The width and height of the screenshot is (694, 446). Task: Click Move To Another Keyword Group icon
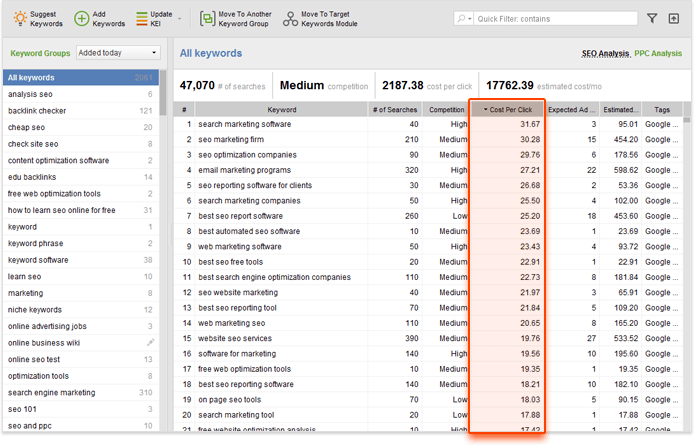tap(207, 19)
